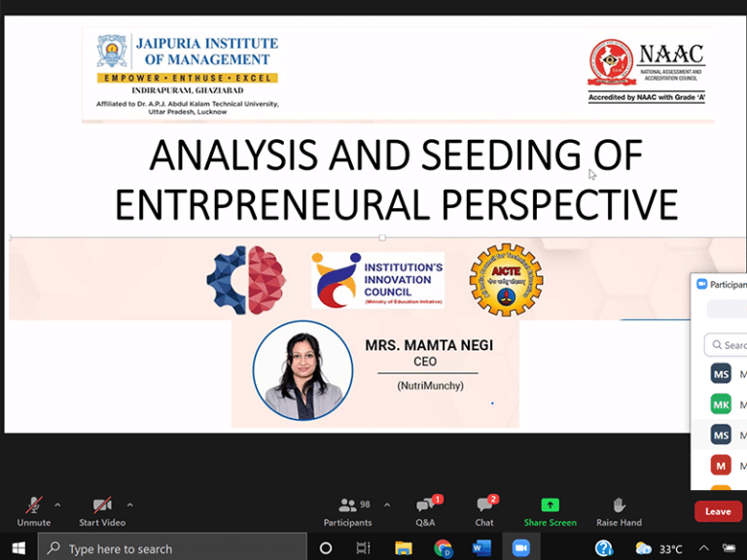
Task: Open the Windows Start menu
Action: tap(18, 548)
